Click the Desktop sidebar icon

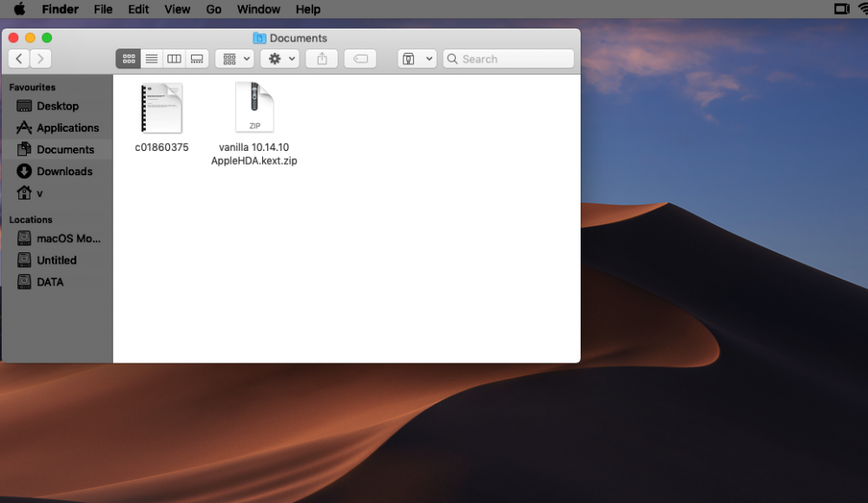(23, 106)
